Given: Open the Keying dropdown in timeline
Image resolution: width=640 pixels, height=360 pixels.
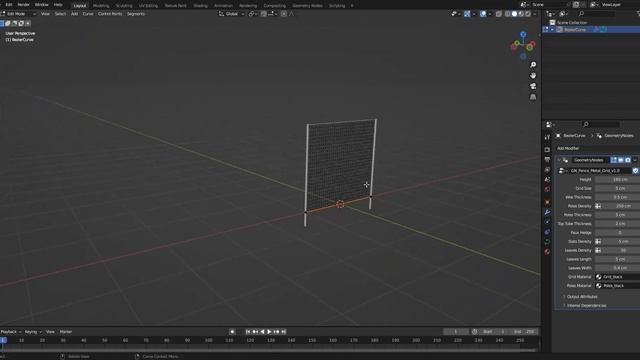Looking at the screenshot, I should 33,332.
